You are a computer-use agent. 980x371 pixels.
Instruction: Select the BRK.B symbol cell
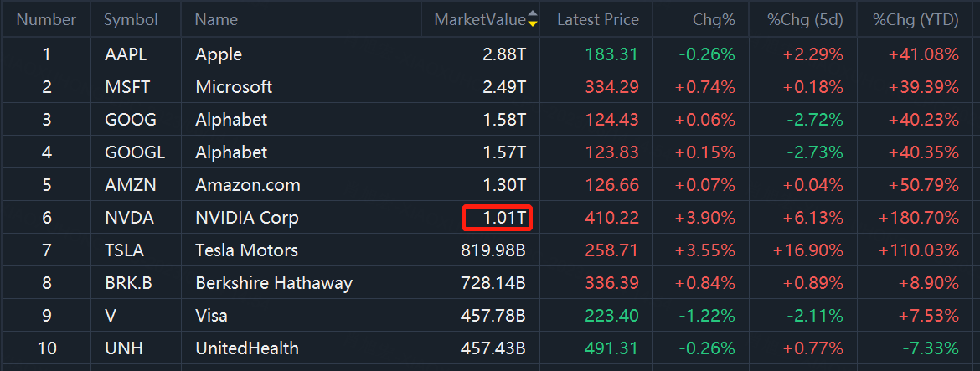tap(128, 283)
